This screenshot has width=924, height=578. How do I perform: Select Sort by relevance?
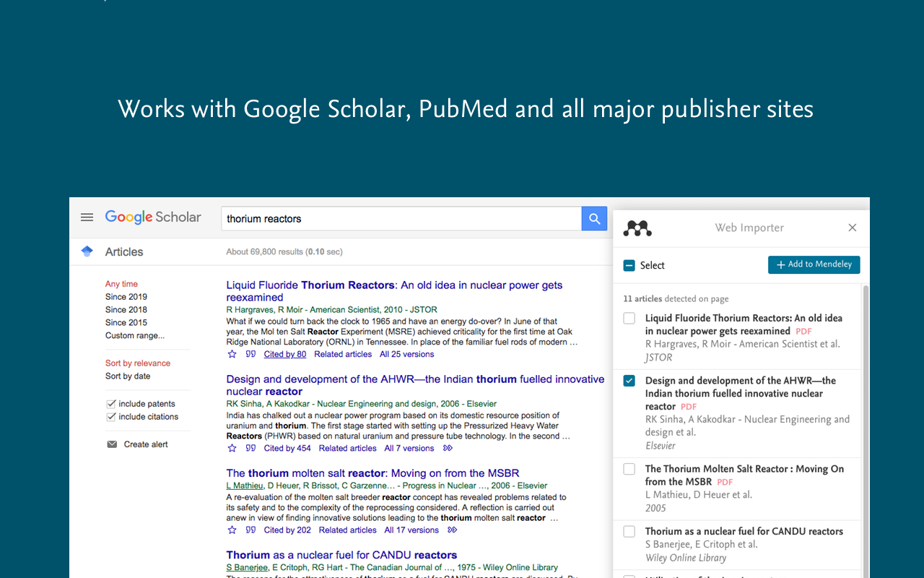click(x=138, y=363)
